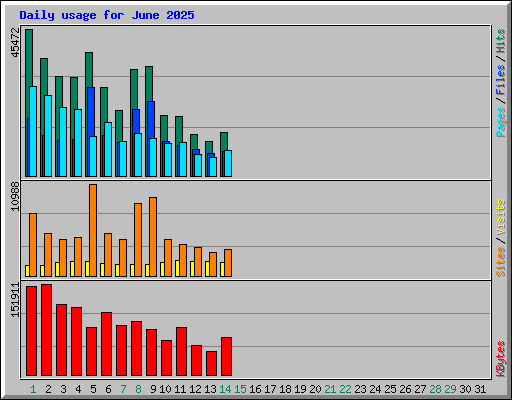Click day 30 on the x-axis
512x400 pixels.
pos(465,389)
